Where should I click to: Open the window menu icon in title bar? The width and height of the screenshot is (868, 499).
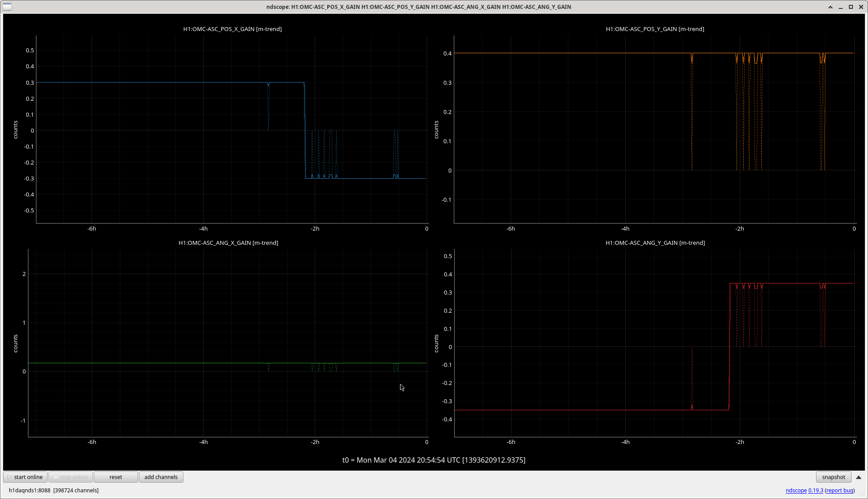tap(7, 7)
